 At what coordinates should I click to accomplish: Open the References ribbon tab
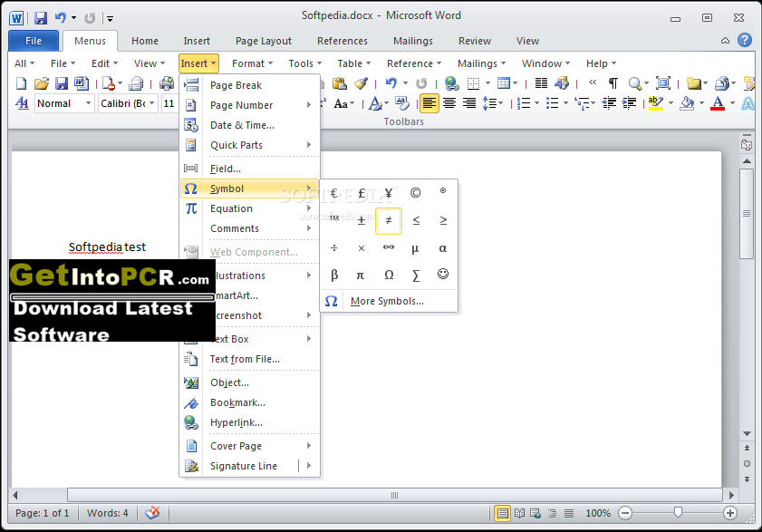342,42
